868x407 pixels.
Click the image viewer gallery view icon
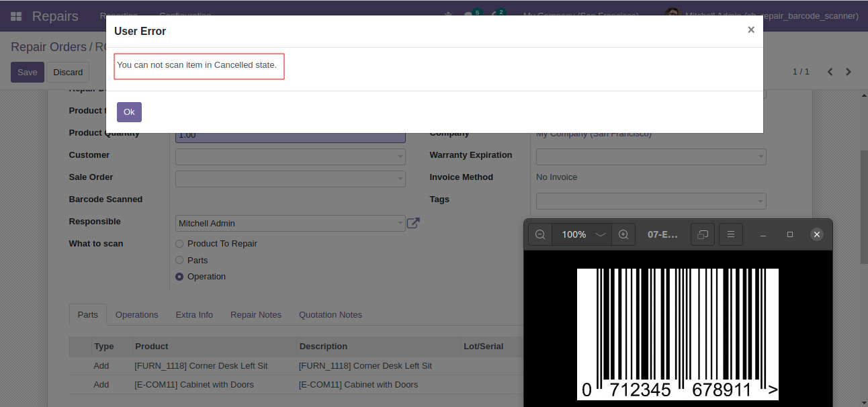[702, 234]
